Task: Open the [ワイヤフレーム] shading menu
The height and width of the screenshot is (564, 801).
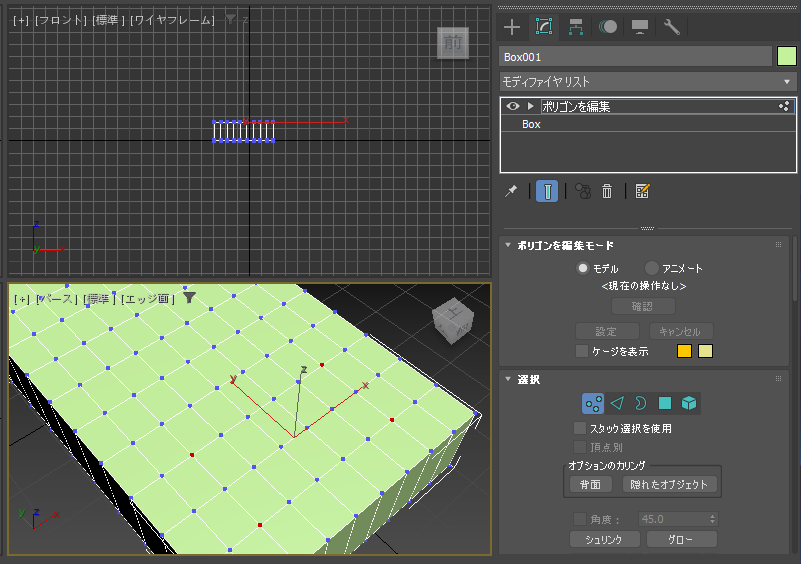Action: point(173,20)
